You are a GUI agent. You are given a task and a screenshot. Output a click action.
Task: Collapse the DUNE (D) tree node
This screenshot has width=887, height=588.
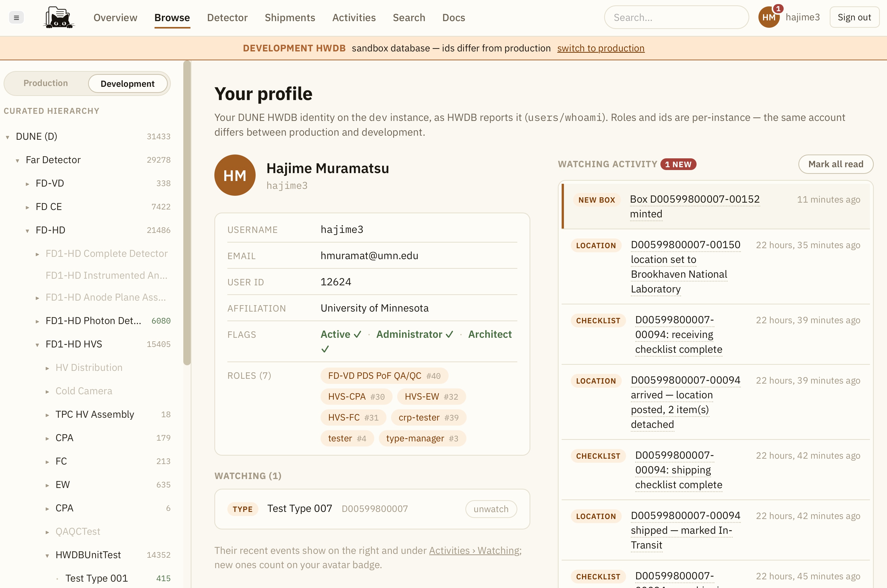click(7, 137)
